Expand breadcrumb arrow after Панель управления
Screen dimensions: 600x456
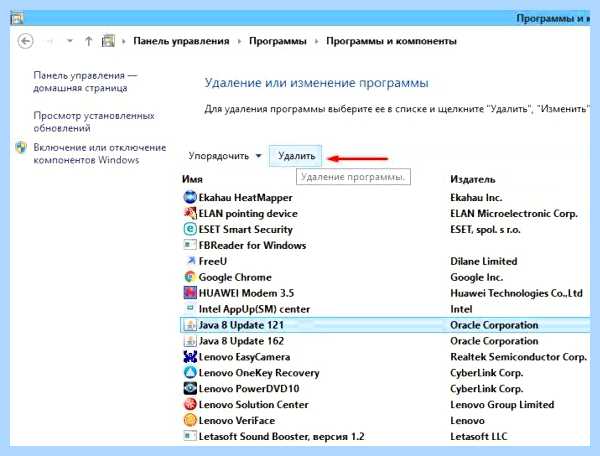click(x=239, y=41)
